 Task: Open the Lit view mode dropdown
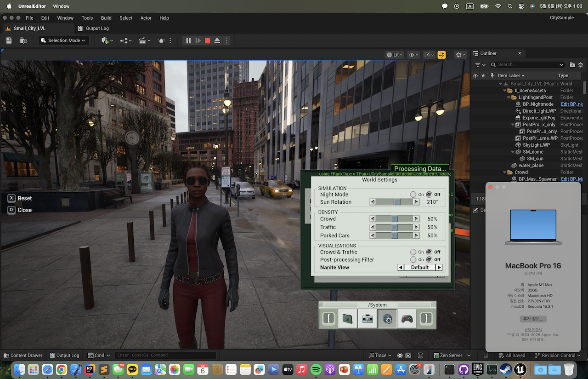[395, 55]
